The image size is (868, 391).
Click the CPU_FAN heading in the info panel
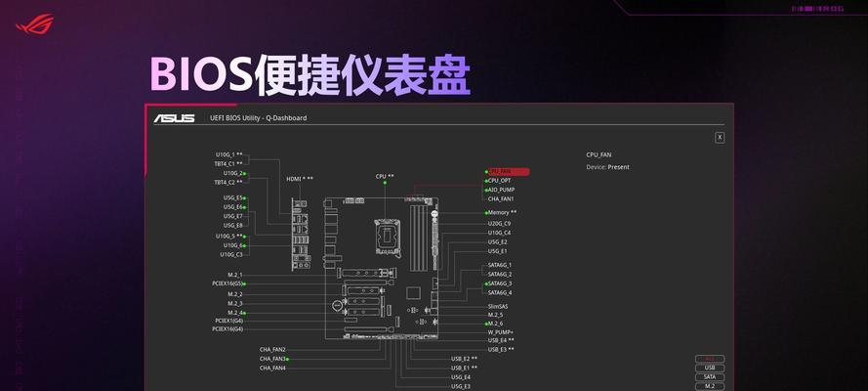[x=599, y=155]
